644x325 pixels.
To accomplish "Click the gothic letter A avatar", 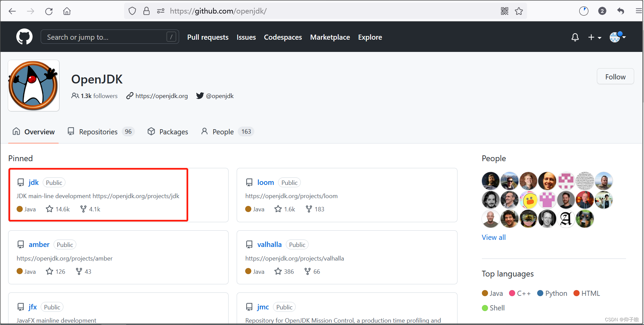I will [566, 219].
